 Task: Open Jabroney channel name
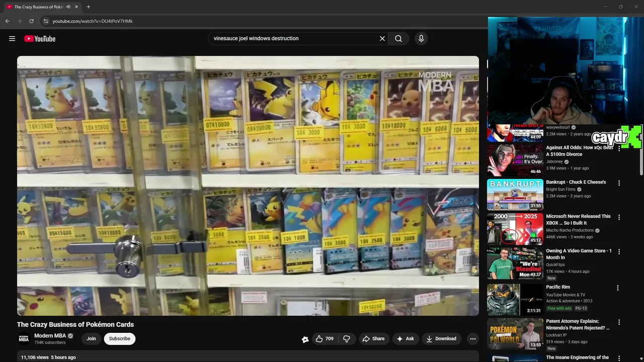(554, 162)
